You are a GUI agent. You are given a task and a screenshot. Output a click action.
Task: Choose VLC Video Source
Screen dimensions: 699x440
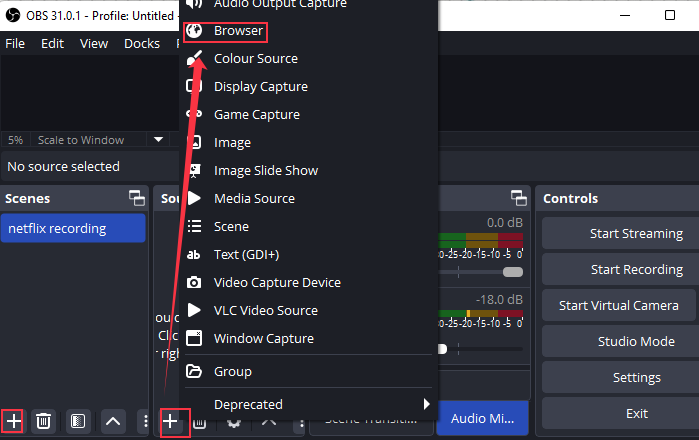tap(308, 311)
